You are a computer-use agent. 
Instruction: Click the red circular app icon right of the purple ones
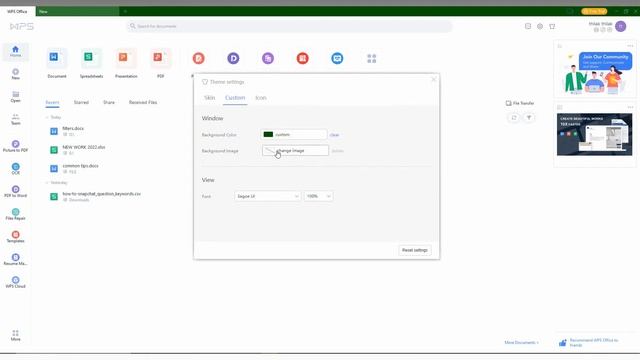302,58
